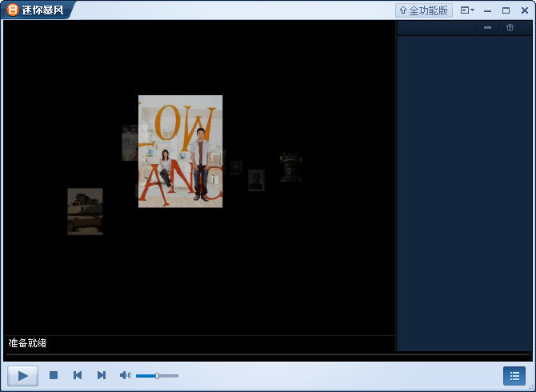The image size is (536, 392).
Task: Mute audio with the speaker icon
Action: pos(125,375)
